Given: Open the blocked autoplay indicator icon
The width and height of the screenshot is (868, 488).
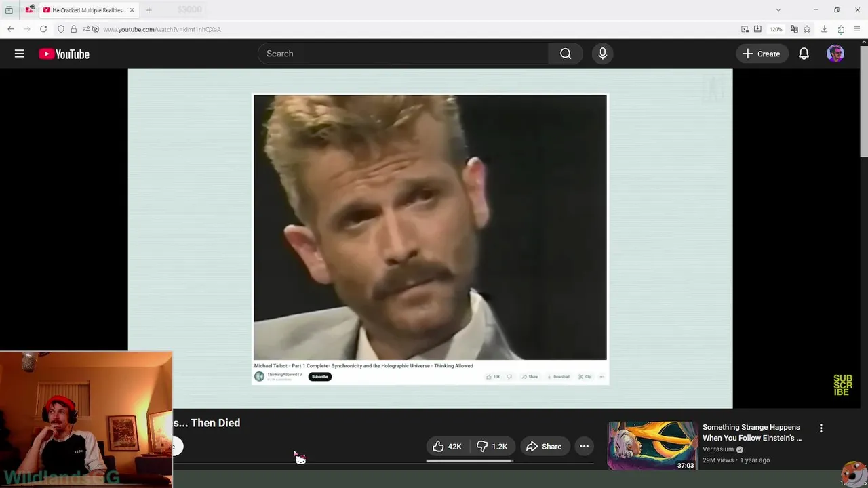Looking at the screenshot, I should (96, 29).
